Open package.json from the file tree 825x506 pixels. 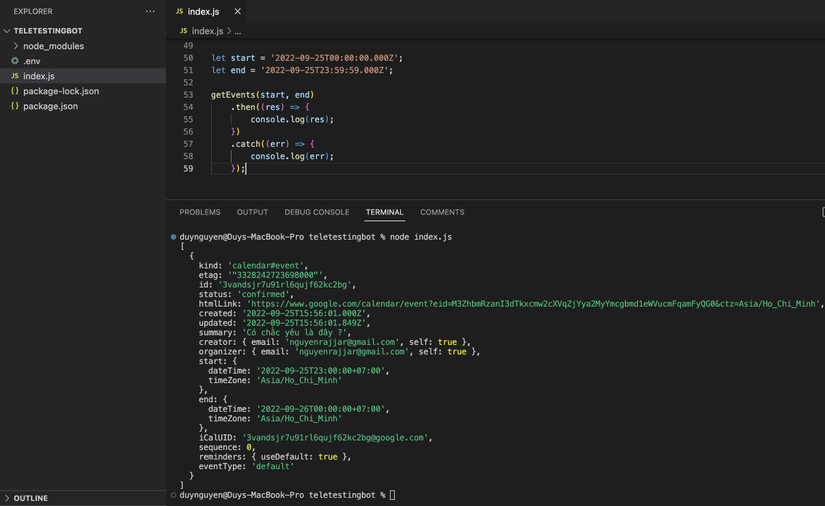pos(50,106)
